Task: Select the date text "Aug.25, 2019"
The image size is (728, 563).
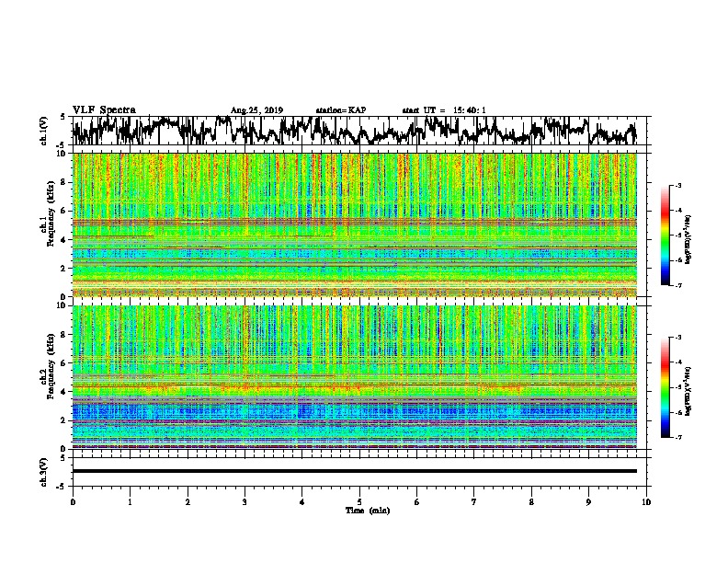Action: click(256, 110)
